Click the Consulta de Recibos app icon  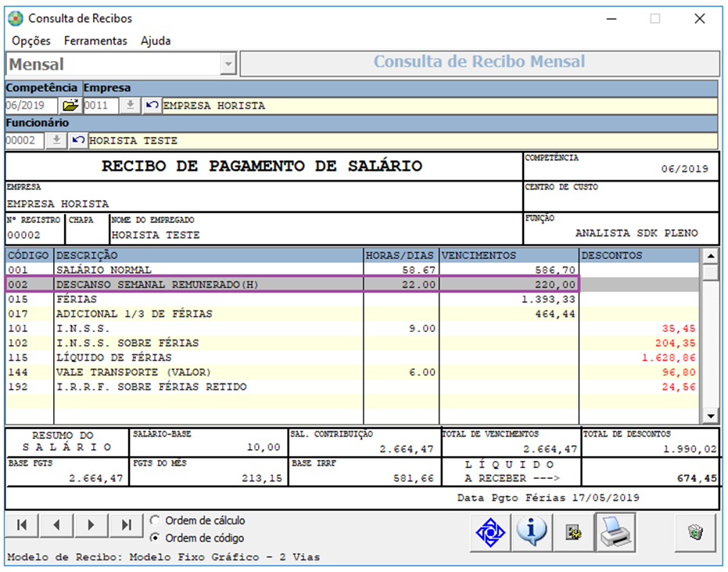coord(16,19)
